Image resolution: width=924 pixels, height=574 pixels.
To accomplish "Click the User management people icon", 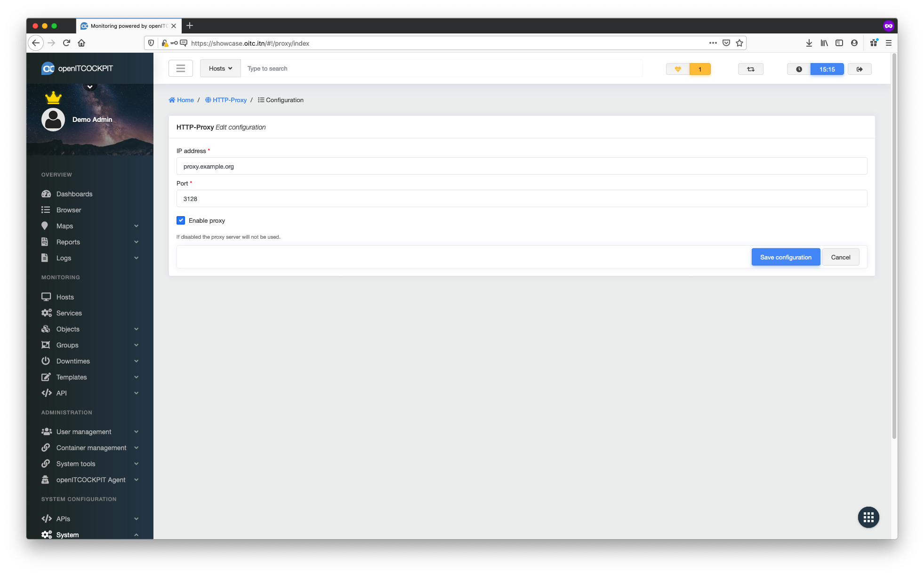I will tap(46, 432).
